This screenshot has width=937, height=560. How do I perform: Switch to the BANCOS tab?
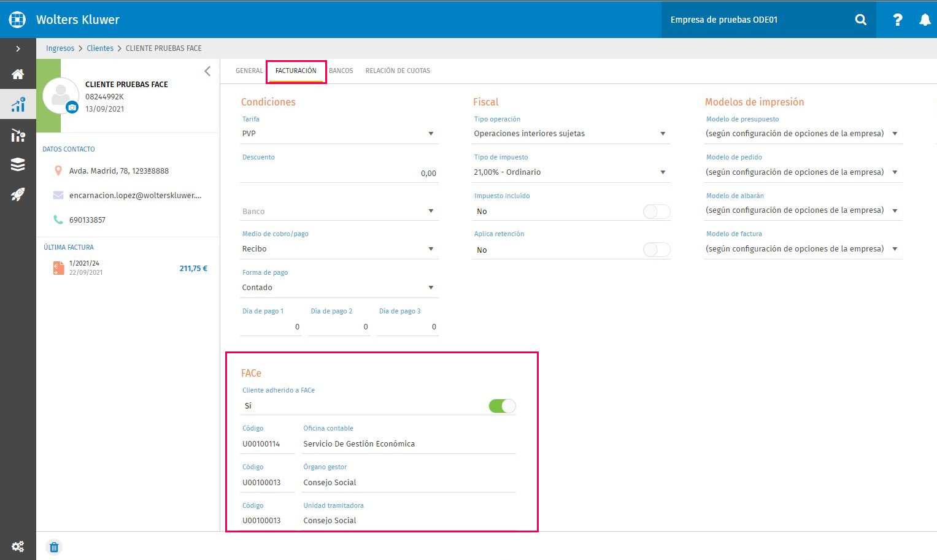coord(341,71)
